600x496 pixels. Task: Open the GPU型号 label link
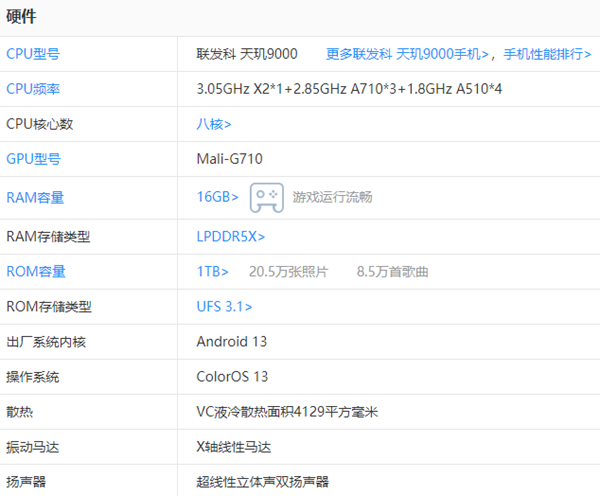point(33,159)
